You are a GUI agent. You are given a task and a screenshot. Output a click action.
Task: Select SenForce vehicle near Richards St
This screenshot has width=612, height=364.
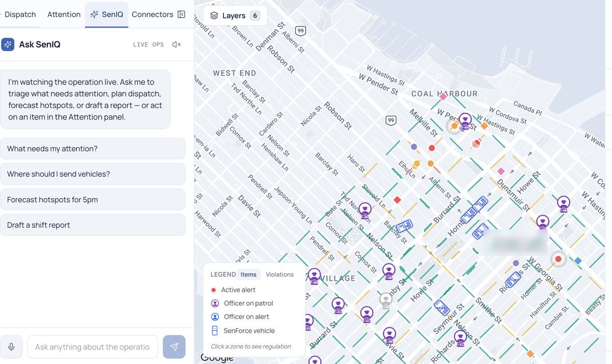click(x=513, y=279)
